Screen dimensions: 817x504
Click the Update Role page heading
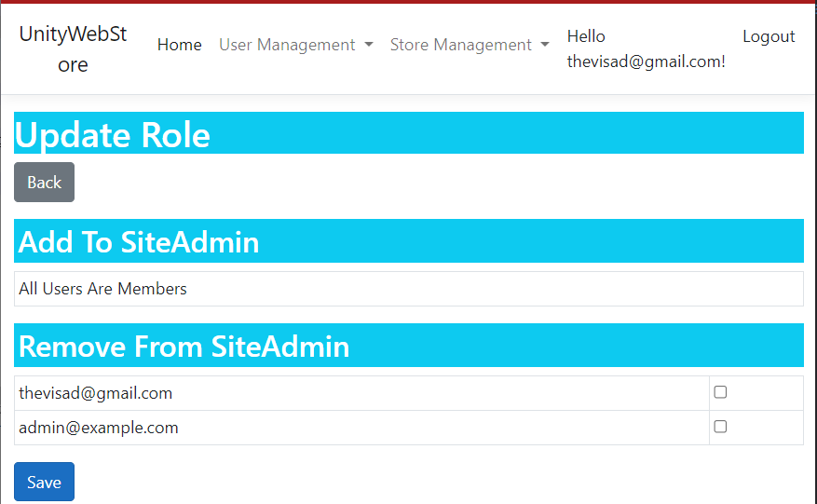click(113, 135)
